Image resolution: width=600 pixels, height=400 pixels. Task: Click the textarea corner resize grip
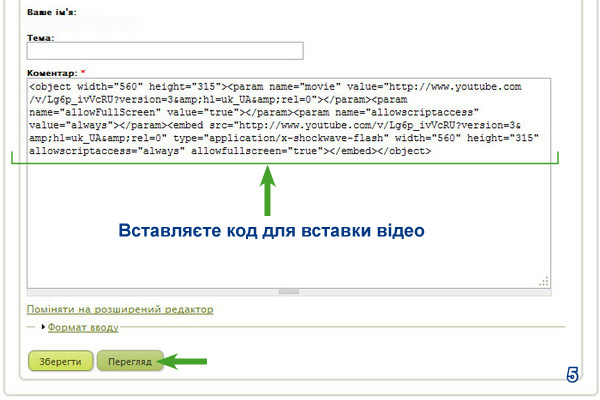(x=544, y=282)
